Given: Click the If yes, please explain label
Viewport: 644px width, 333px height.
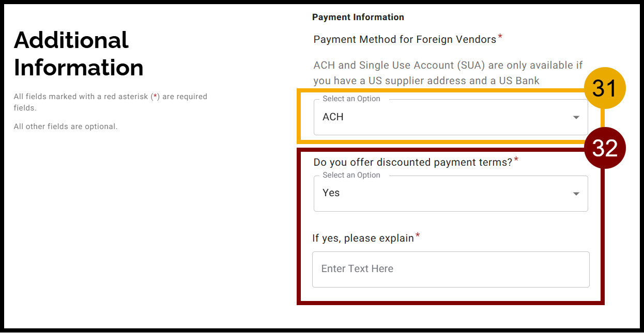Looking at the screenshot, I should (x=363, y=238).
